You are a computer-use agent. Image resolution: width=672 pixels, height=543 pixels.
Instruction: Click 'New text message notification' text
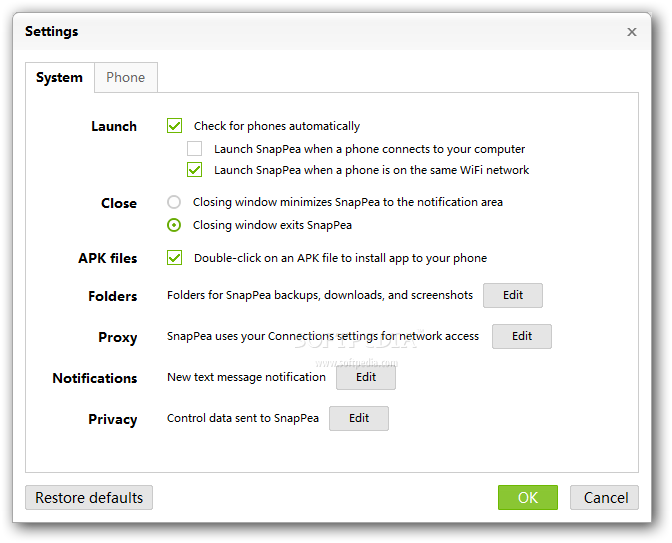pos(246,377)
